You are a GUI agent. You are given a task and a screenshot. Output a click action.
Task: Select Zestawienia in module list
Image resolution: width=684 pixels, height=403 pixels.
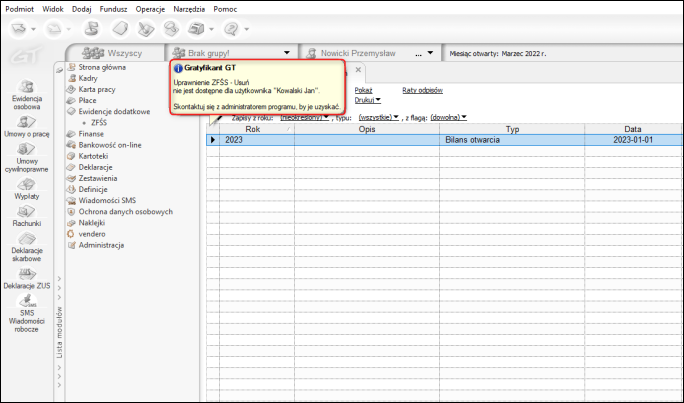[98, 178]
